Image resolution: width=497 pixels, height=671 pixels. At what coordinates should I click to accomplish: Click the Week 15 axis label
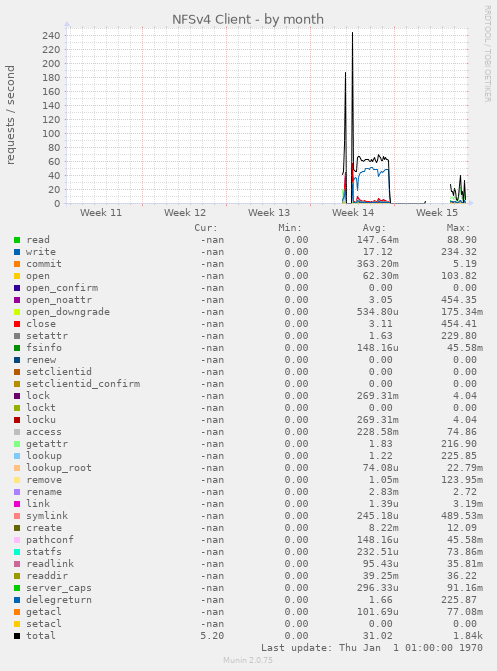(437, 213)
